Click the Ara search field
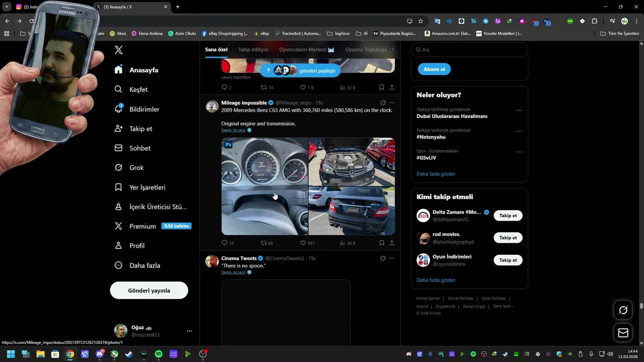This screenshot has width=644, height=362. tap(469, 50)
